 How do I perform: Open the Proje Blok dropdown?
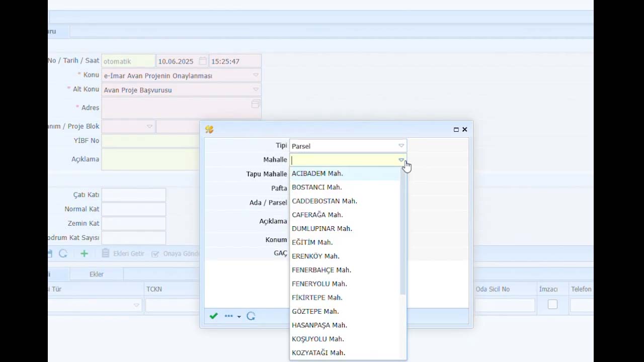click(149, 126)
